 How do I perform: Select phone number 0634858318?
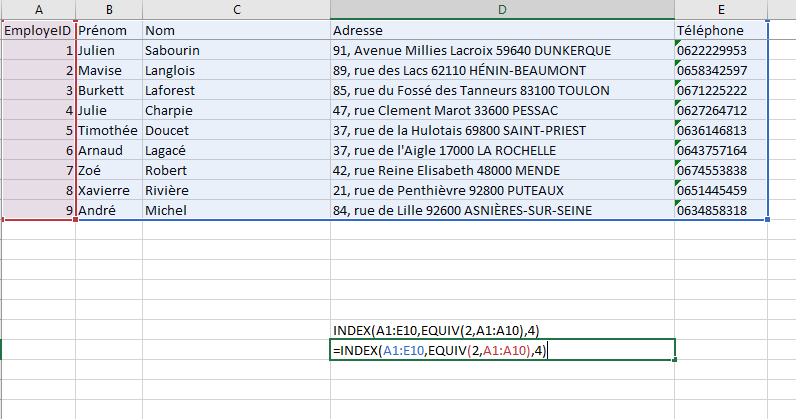coord(721,210)
